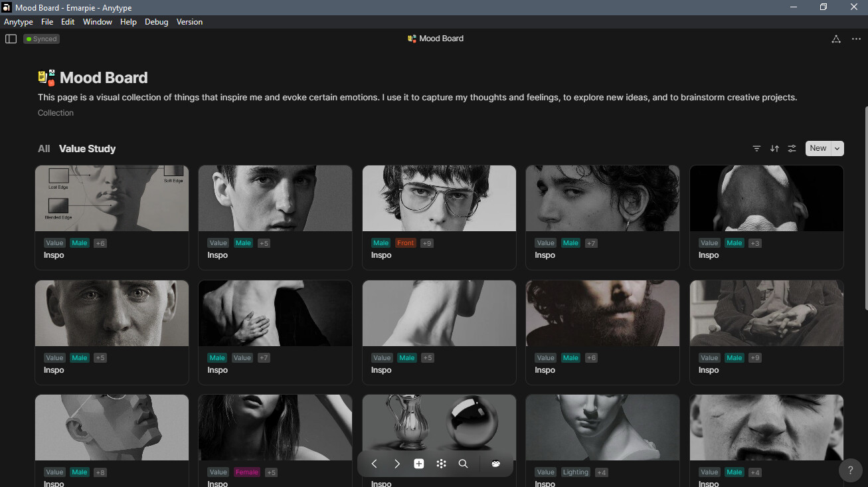Click the filter icon above the gallery

756,149
